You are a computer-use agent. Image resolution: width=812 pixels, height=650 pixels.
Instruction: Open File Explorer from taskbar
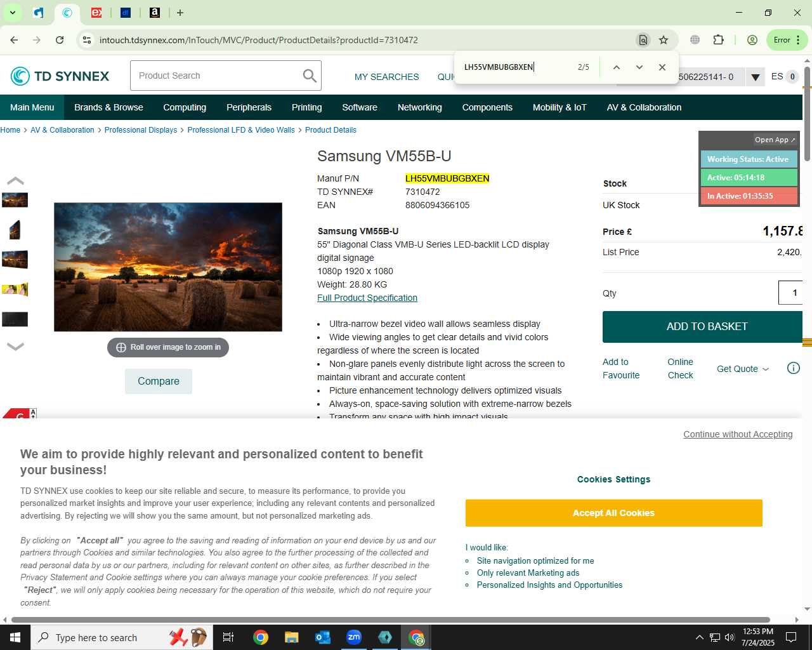[x=292, y=637]
